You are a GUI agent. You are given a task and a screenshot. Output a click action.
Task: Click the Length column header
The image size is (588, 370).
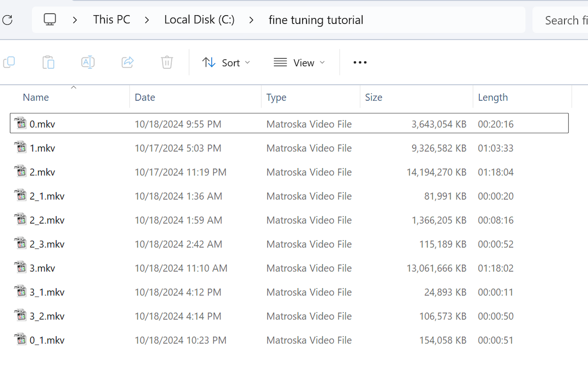[x=493, y=97]
